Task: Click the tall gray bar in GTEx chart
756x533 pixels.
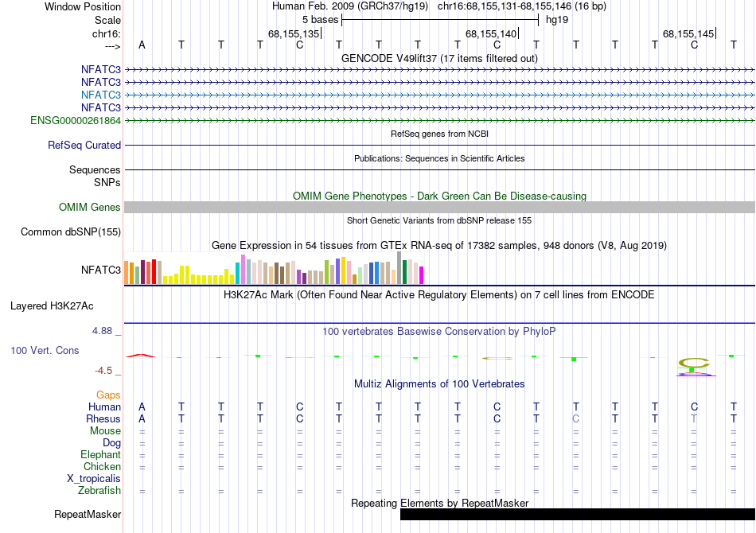Action: tap(399, 268)
